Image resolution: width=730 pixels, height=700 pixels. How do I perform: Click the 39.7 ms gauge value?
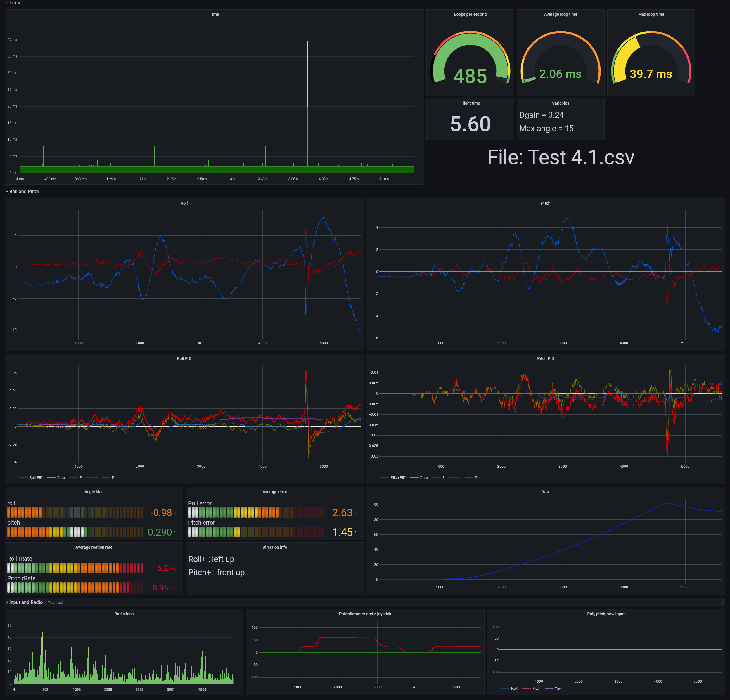pyautogui.click(x=651, y=74)
